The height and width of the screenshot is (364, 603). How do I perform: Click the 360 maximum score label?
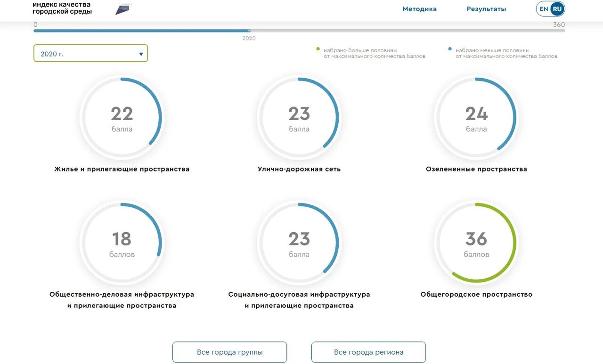click(x=559, y=25)
